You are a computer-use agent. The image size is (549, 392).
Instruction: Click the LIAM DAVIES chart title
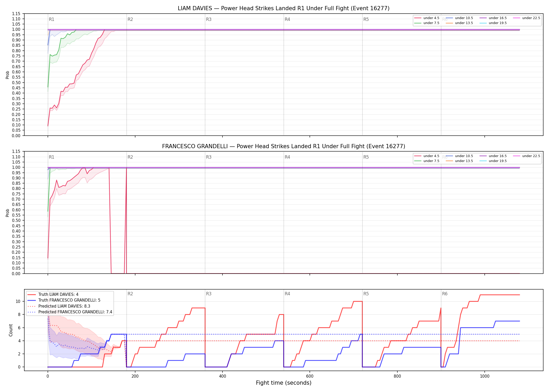283,8
